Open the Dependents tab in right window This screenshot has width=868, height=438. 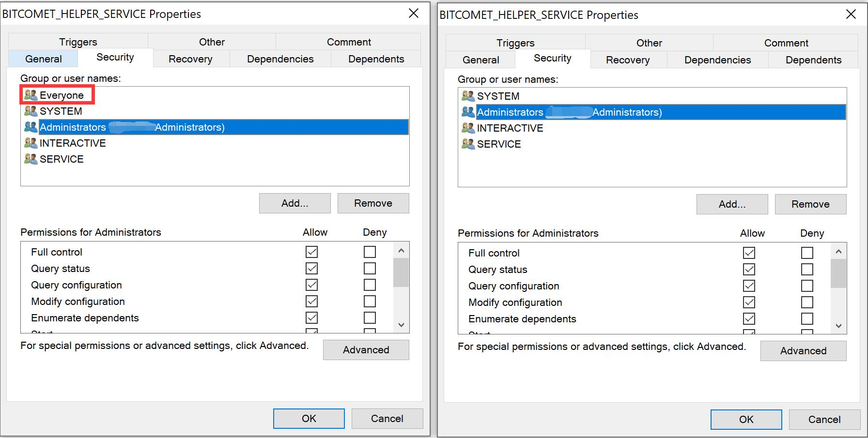click(x=814, y=60)
